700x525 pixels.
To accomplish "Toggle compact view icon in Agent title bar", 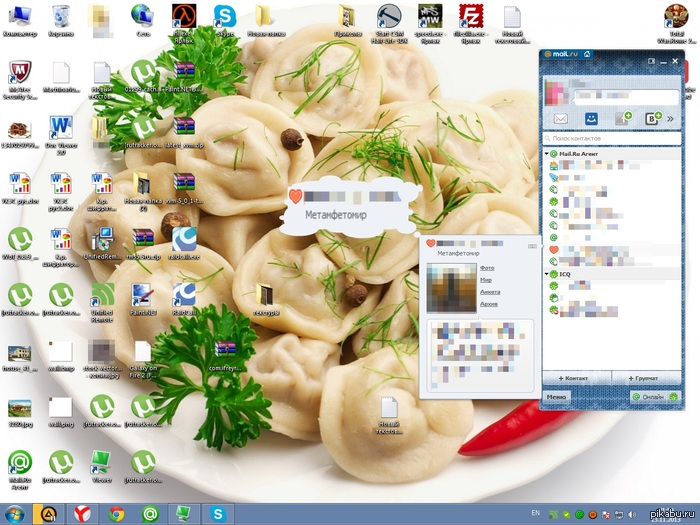I will coord(651,61).
